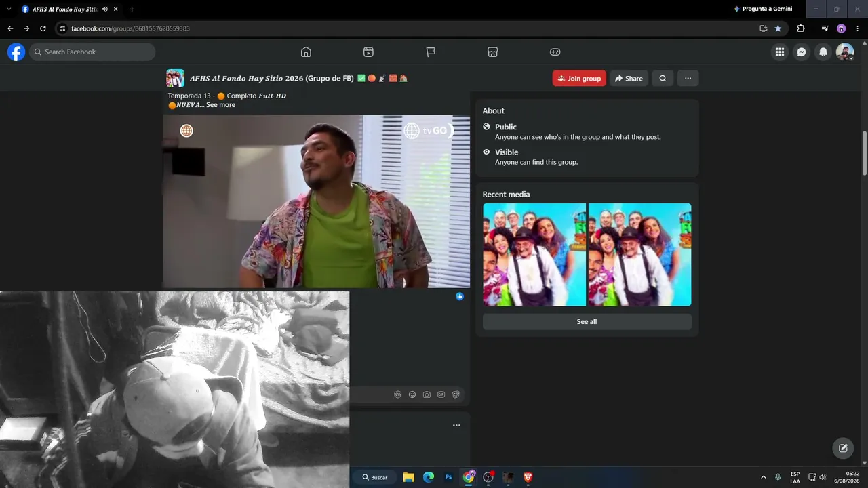Click the Join group button

pyautogui.click(x=579, y=79)
